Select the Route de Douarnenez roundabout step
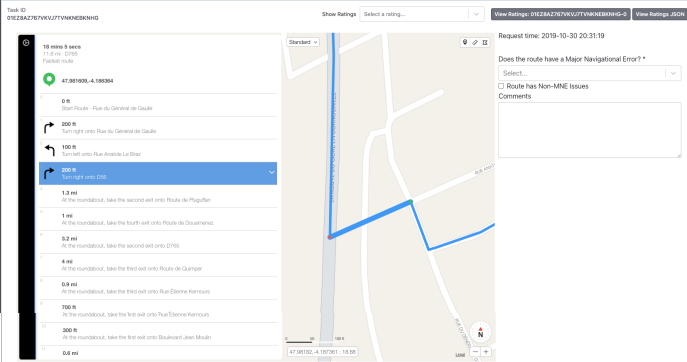 (x=158, y=219)
